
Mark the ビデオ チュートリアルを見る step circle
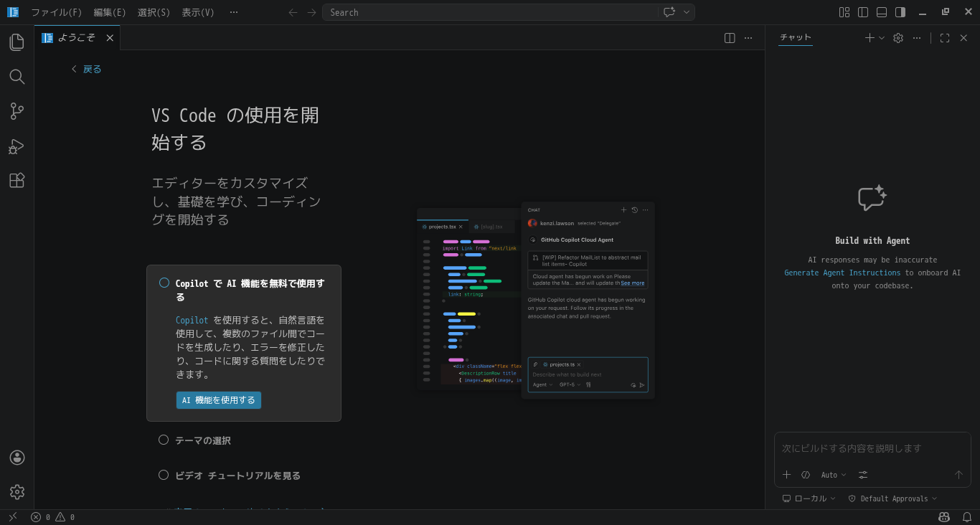pyautogui.click(x=164, y=475)
